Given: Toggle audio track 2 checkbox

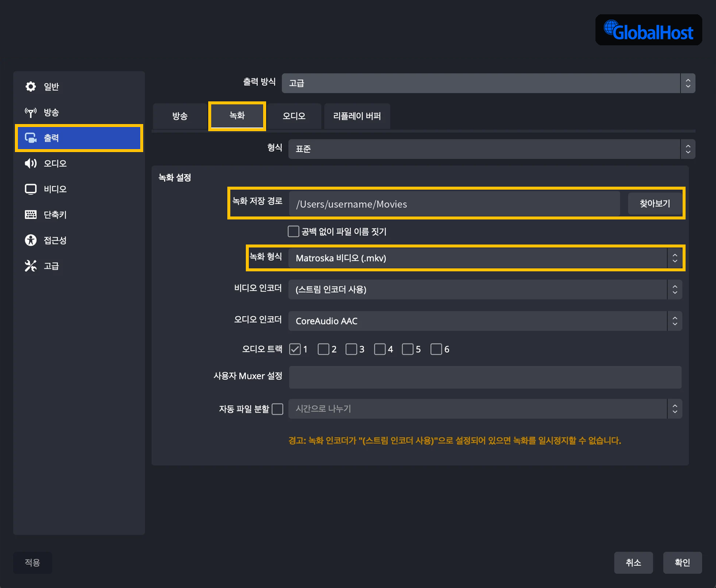Looking at the screenshot, I should pyautogui.click(x=323, y=349).
